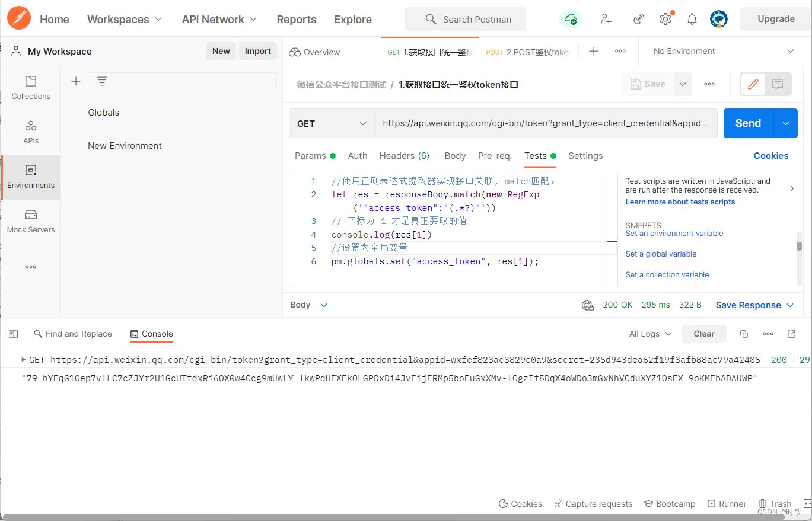812x521 pixels.
Task: Clear the console logs
Action: [704, 334]
